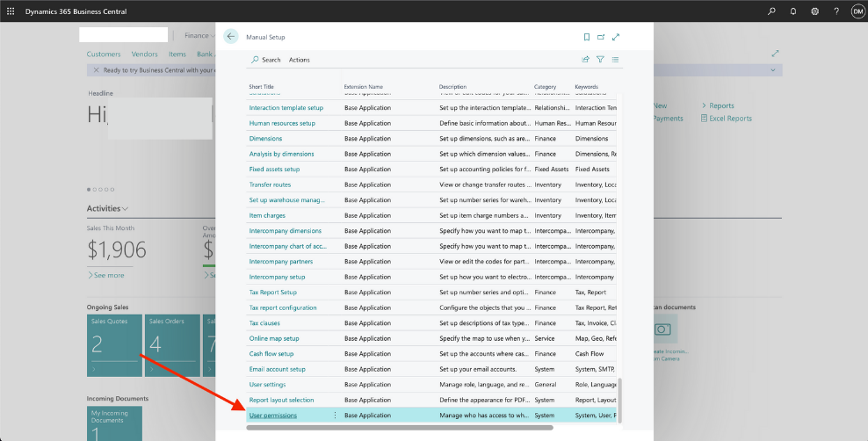Click the search magnifier in top bar
Screen dimensions: 868x441
coord(771,11)
